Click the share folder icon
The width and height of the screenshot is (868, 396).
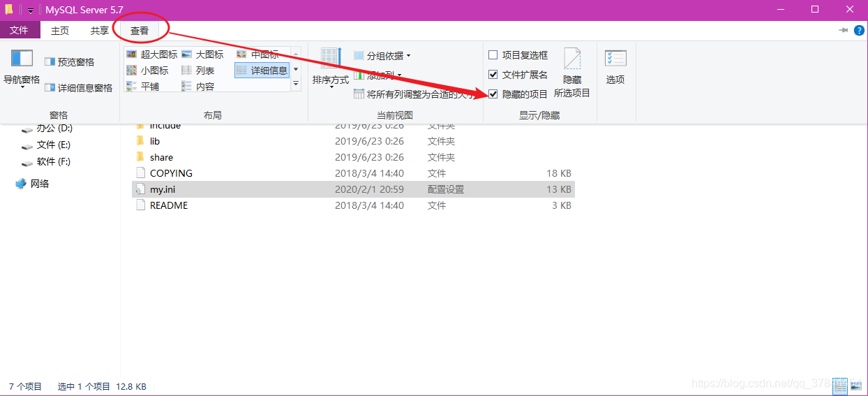point(140,156)
